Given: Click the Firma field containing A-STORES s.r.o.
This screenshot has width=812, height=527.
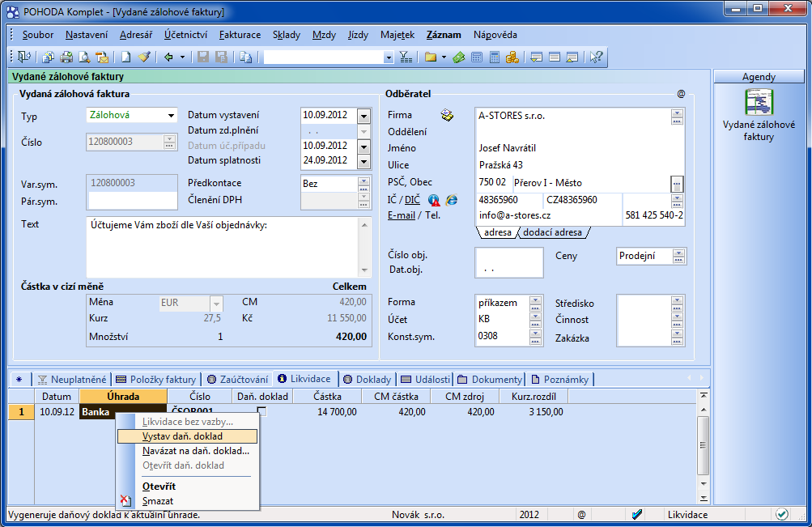Looking at the screenshot, I should click(573, 116).
